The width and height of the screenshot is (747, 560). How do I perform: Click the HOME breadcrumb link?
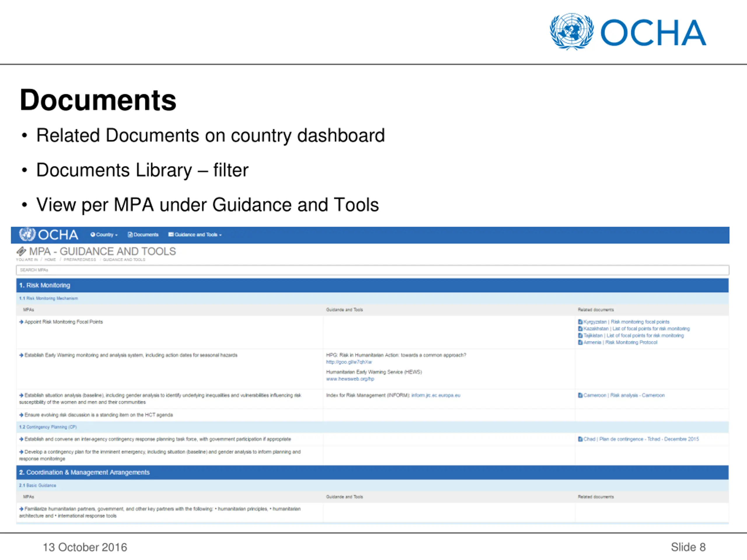point(50,260)
